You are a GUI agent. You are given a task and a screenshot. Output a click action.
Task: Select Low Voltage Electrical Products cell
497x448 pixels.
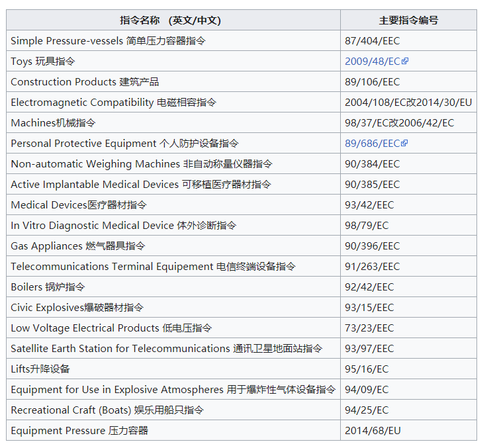(173, 328)
